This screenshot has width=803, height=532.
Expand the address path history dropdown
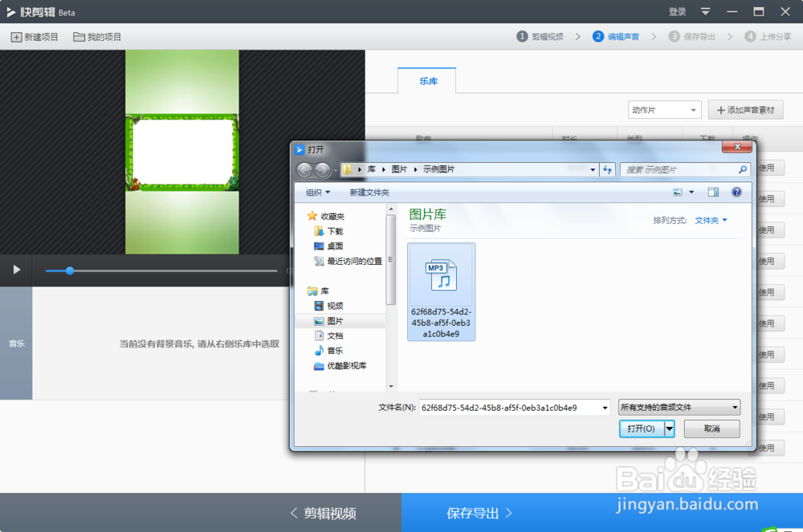click(593, 169)
